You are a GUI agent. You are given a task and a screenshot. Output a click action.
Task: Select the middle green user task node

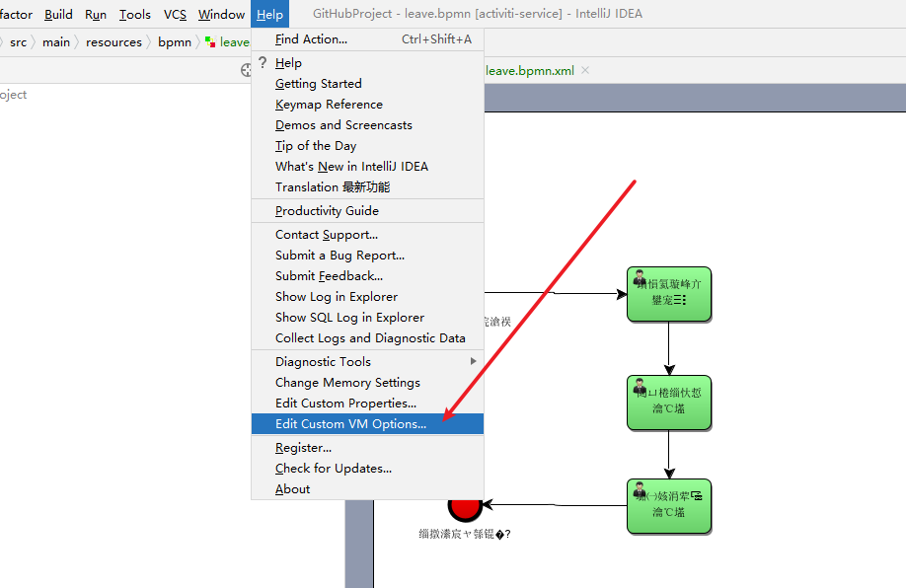coord(669,404)
